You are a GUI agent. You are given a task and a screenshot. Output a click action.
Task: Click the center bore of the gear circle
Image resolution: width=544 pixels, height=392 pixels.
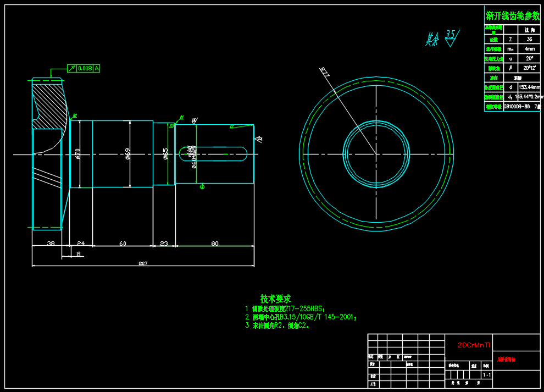click(x=376, y=153)
